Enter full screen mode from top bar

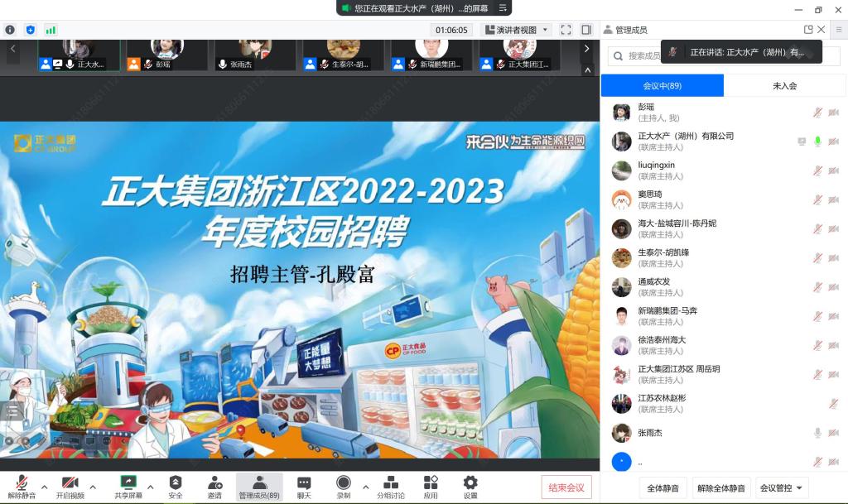coord(566,30)
